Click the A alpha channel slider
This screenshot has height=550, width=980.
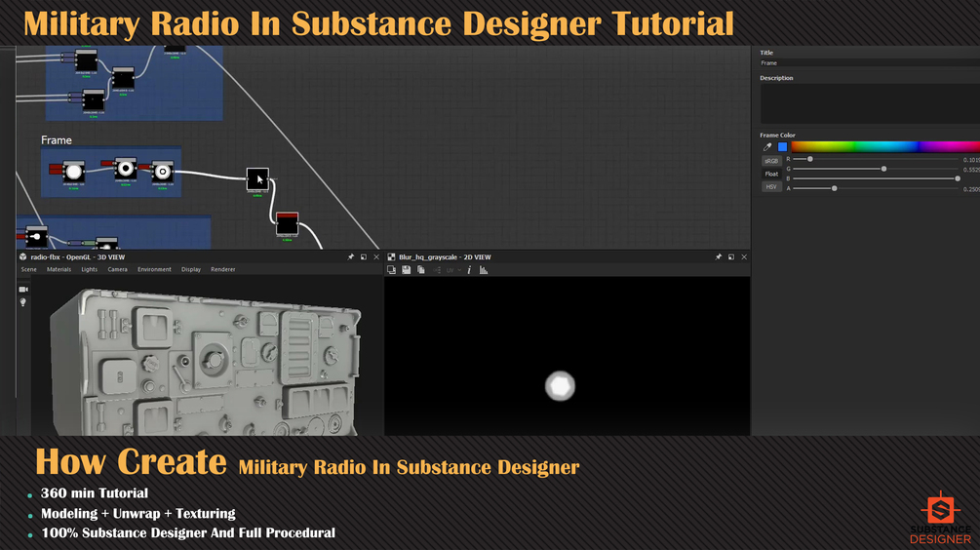[x=875, y=188]
